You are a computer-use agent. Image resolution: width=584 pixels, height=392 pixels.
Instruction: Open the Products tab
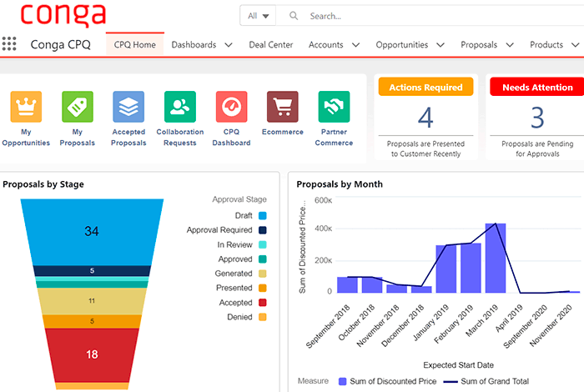546,45
